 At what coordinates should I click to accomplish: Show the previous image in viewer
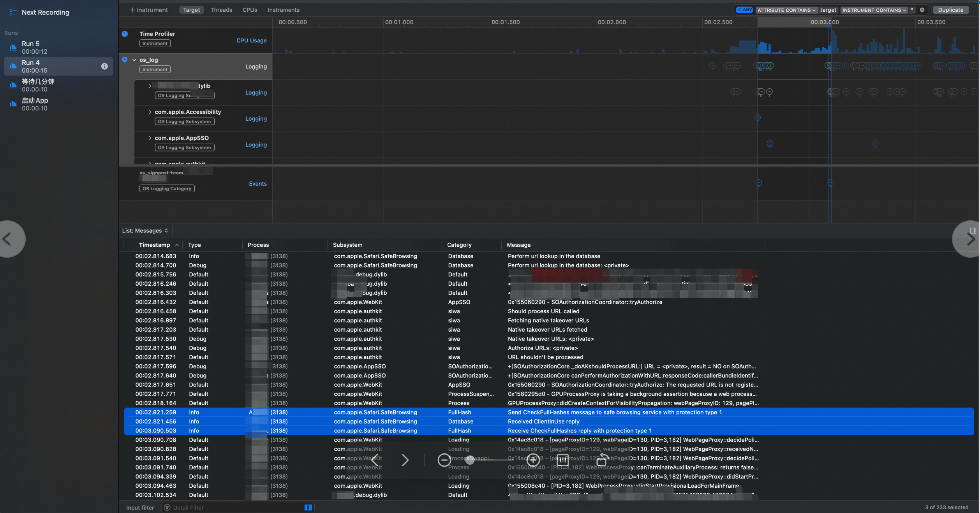(x=375, y=460)
